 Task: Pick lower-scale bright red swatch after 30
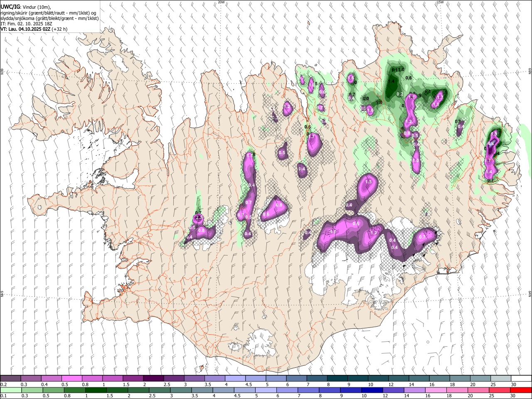click(x=521, y=390)
